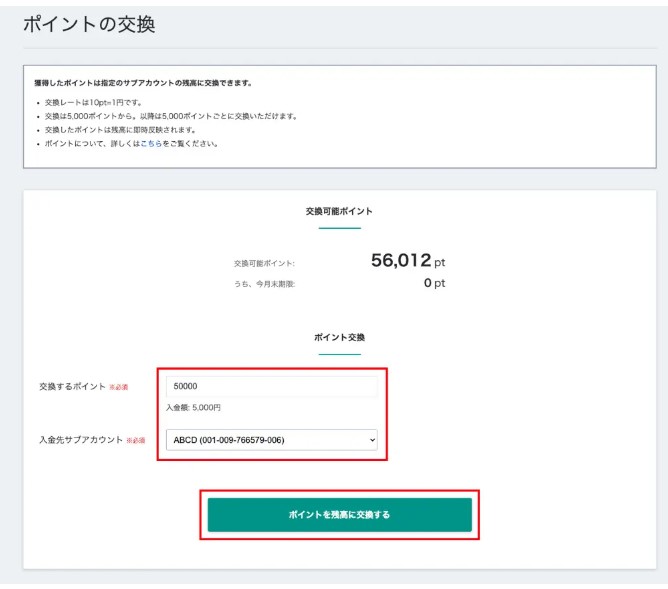The width and height of the screenshot is (668, 589).
Task: Click the 交換レートは10pt=1円 bullet text
Action: (92, 103)
